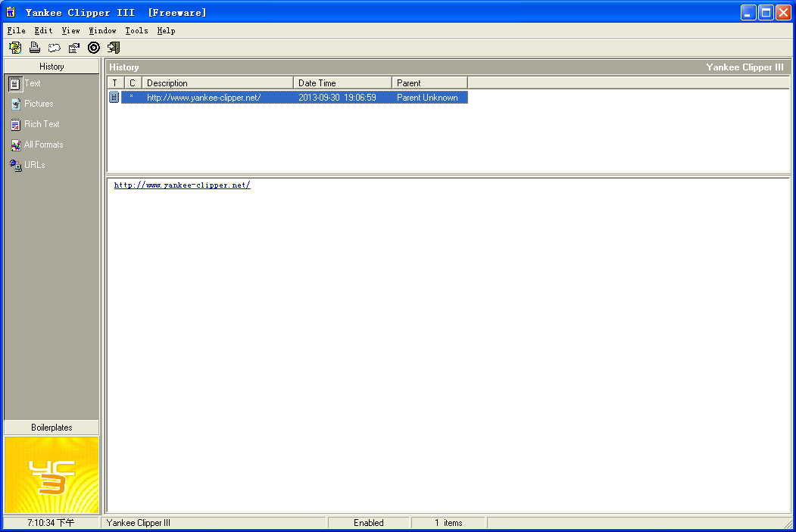Sort by the Description column header

point(218,82)
